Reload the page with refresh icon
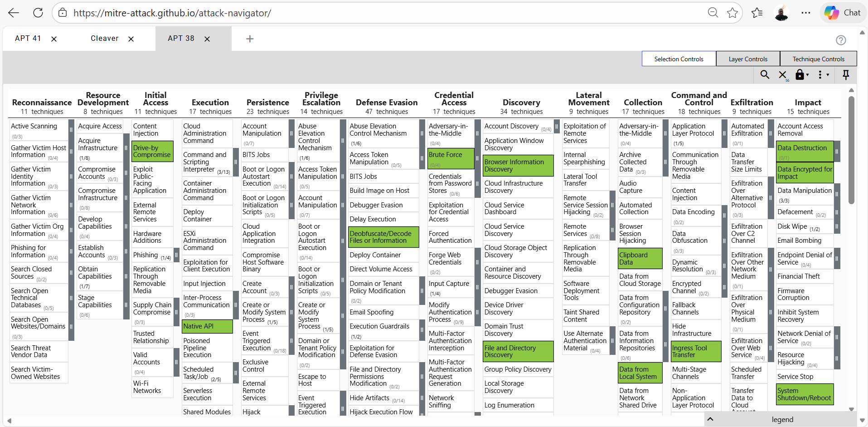This screenshot has height=427, width=868. pos(38,13)
